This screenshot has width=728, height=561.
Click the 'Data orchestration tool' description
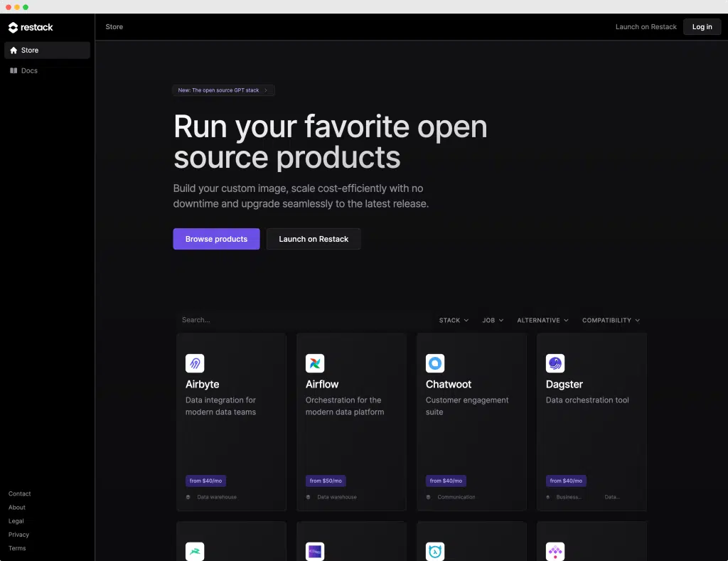pyautogui.click(x=587, y=400)
